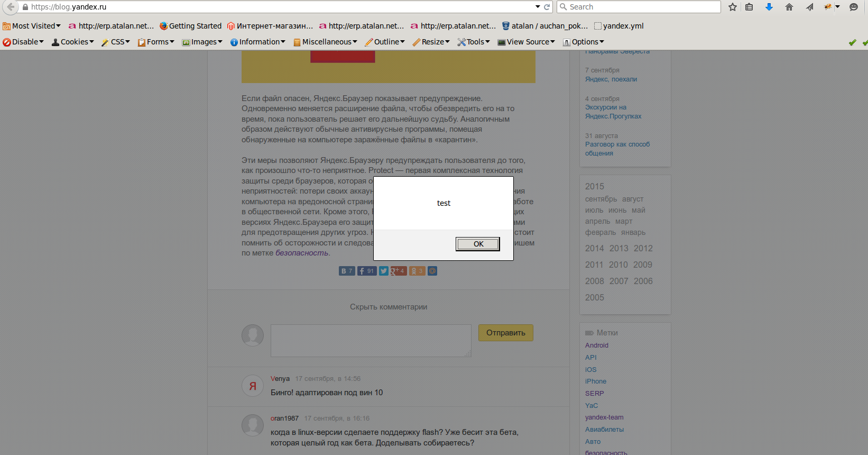
Task: Expand the Options toolbar dropdown
Action: pyautogui.click(x=584, y=42)
